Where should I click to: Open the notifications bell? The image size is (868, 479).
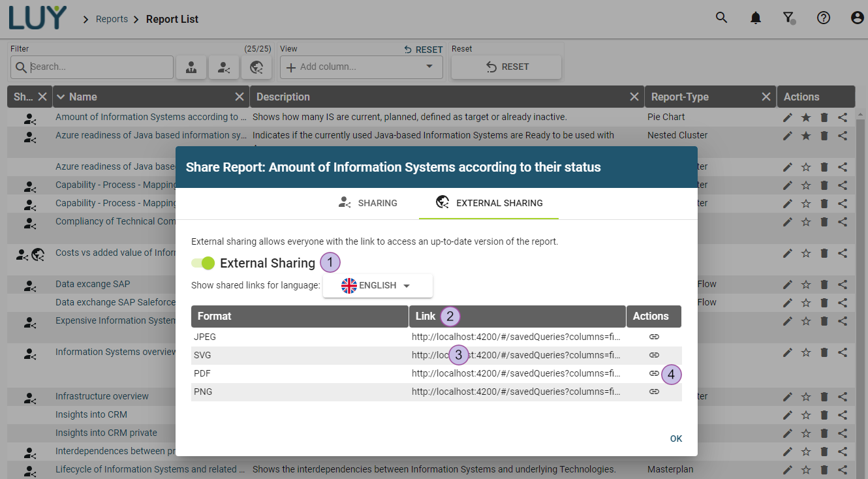(756, 18)
